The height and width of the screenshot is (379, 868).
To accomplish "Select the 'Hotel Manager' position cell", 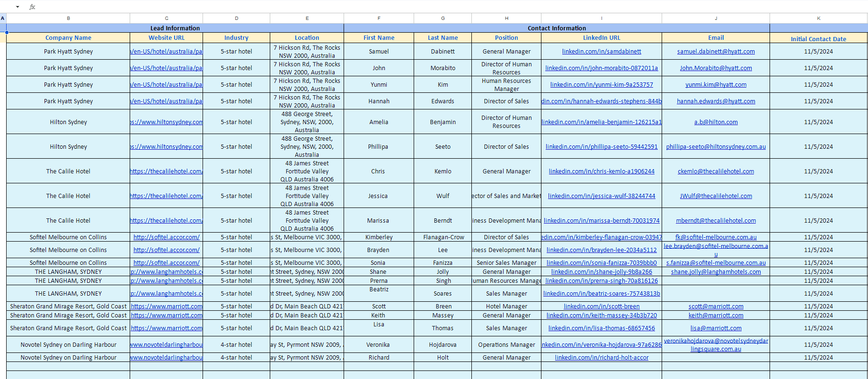I will point(506,307).
